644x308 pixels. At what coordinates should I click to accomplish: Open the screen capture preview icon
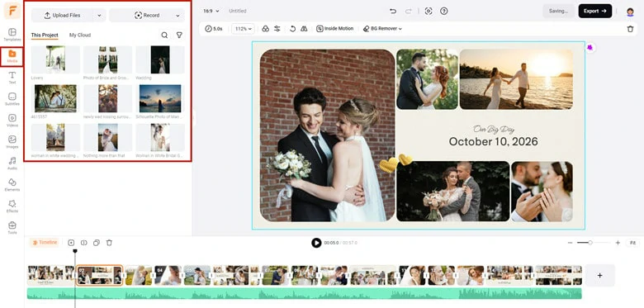(x=429, y=11)
